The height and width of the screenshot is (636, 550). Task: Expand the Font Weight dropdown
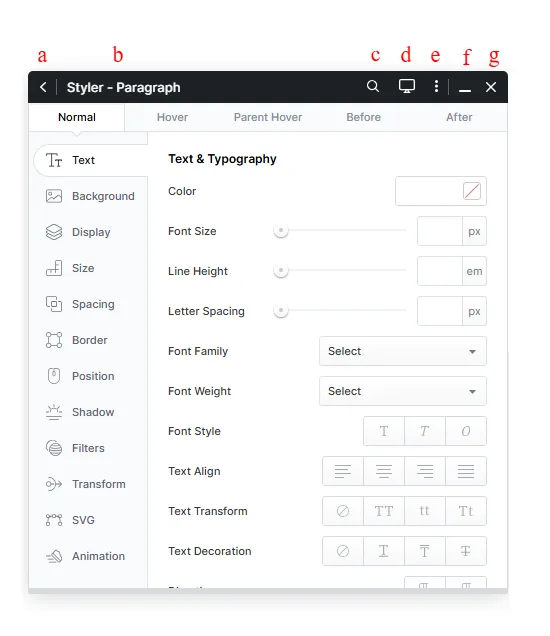click(403, 391)
